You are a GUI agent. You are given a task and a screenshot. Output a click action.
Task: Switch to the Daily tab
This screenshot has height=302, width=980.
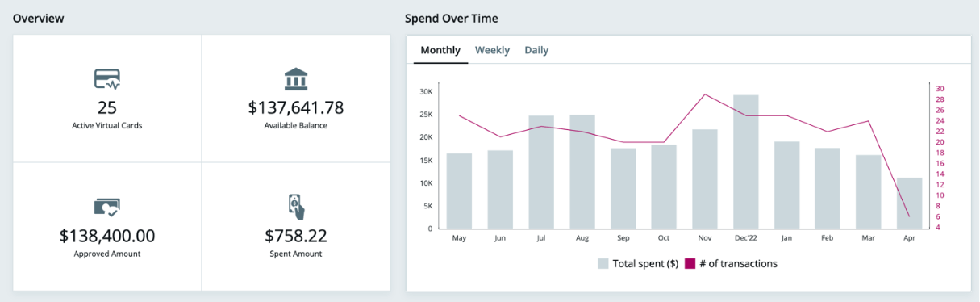(x=536, y=50)
